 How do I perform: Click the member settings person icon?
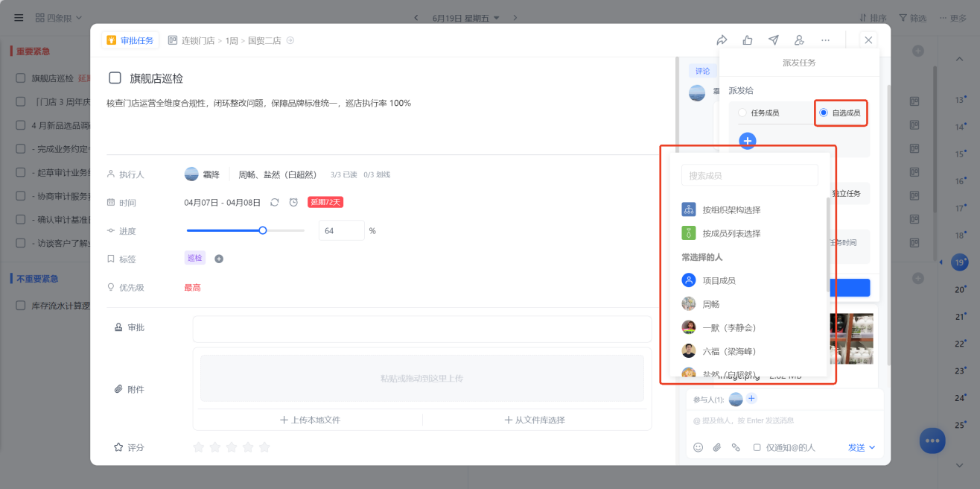pos(799,40)
